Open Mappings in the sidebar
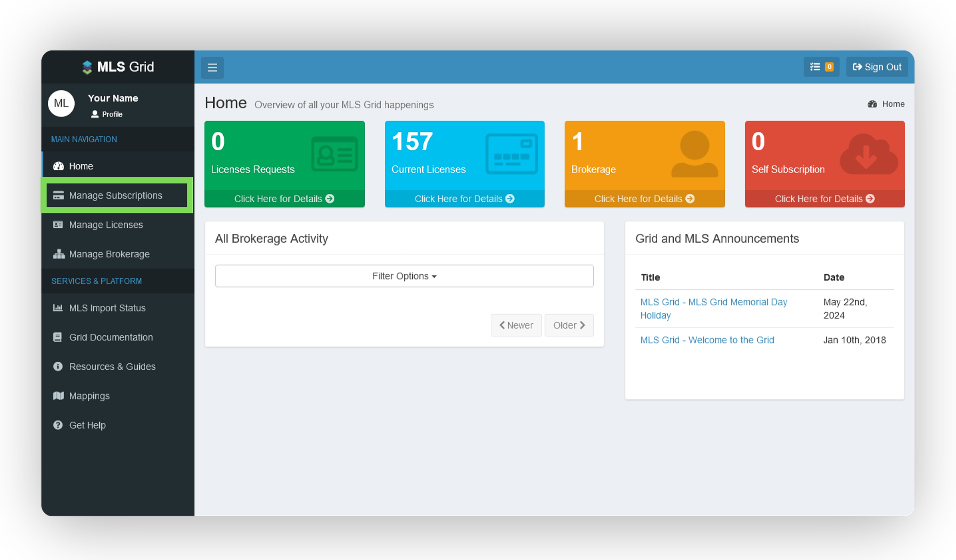This screenshot has height=560, width=956. [118, 396]
